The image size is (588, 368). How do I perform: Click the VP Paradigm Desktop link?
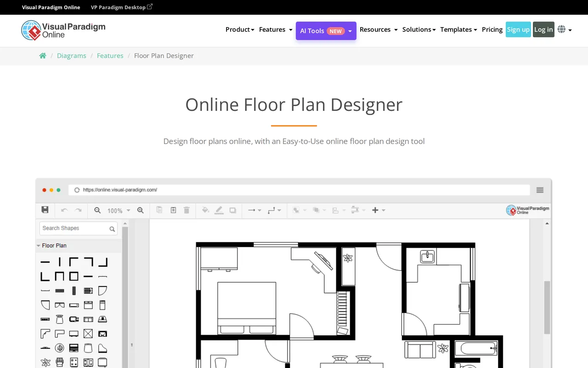(121, 7)
